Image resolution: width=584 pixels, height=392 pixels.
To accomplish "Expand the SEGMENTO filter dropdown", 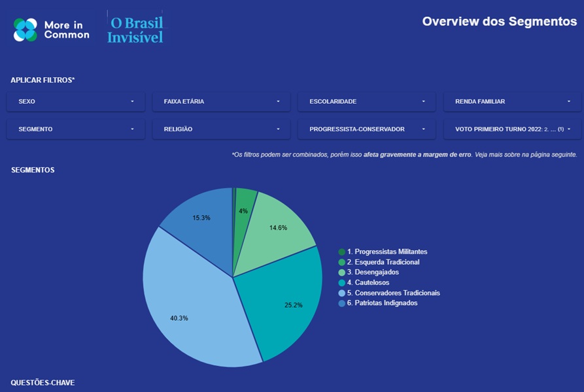I will 76,129.
